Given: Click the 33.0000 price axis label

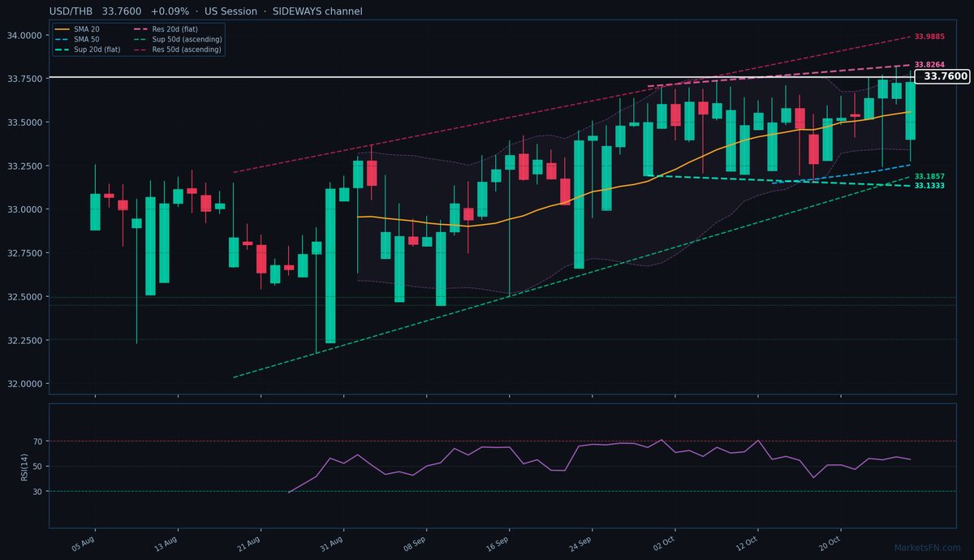Looking at the screenshot, I should click(24, 209).
